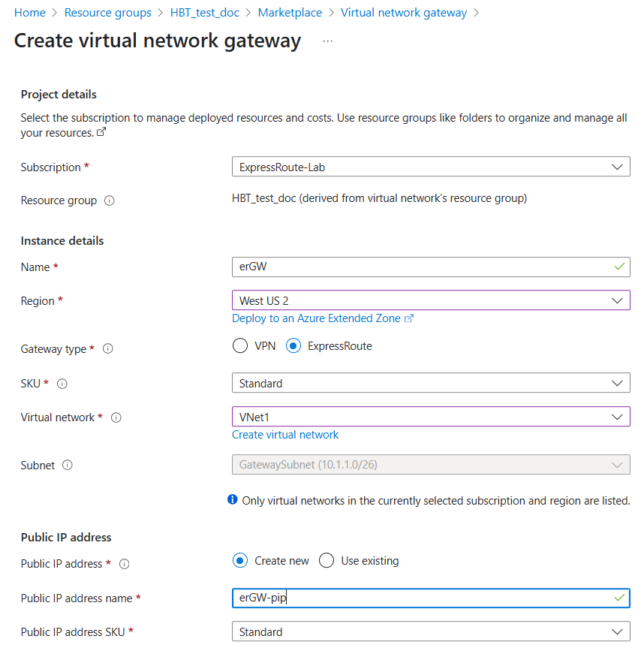Click info icon beside Public IP address
This screenshot has width=644, height=651.
[125, 564]
